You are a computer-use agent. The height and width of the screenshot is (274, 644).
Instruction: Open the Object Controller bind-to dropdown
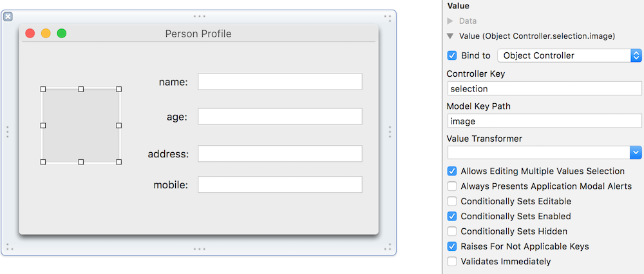click(569, 55)
